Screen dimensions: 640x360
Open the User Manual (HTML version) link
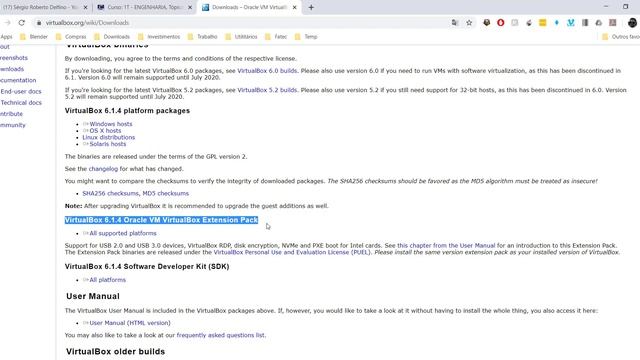coord(127,322)
